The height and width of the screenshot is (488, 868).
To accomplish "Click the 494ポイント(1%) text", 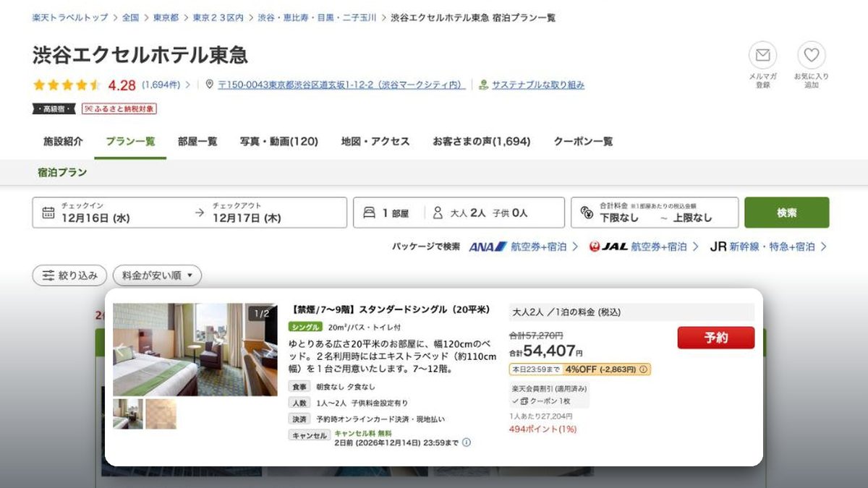I will pos(542,429).
